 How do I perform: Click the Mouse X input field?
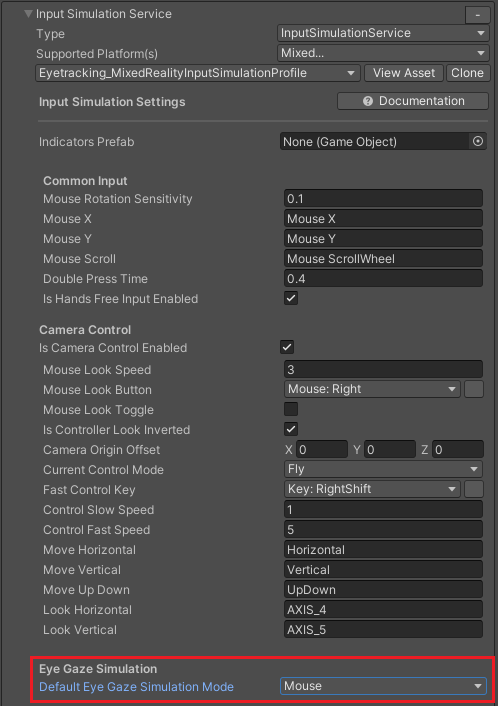(x=383, y=219)
